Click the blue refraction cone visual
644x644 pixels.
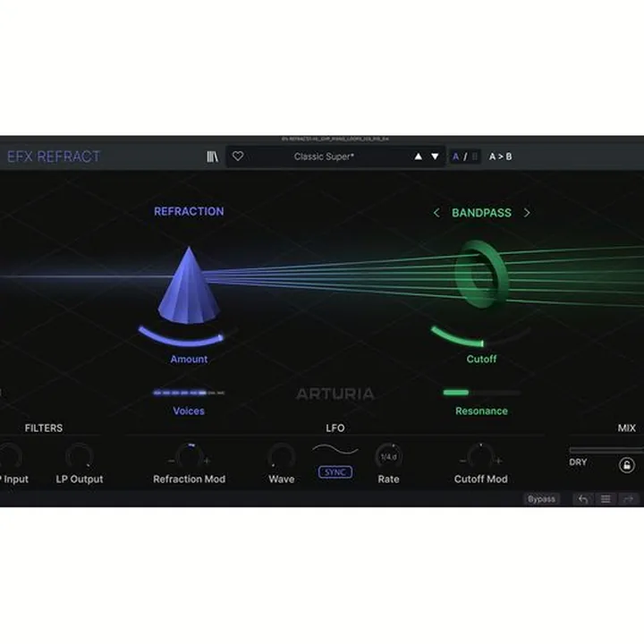click(189, 284)
